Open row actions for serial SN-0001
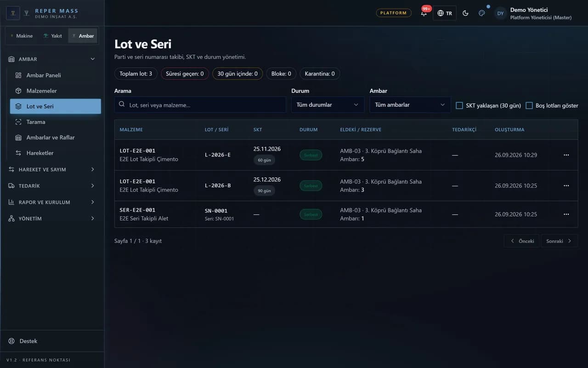Screen dimensions: 588x368 point(566,214)
